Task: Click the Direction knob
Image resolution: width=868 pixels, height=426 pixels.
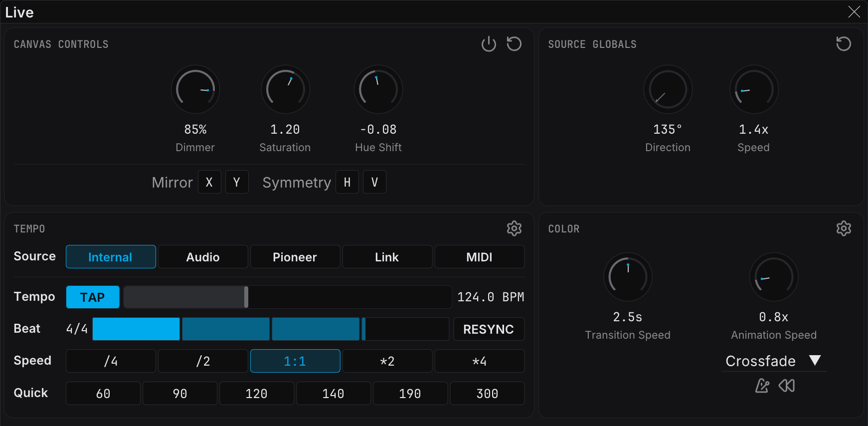Action: [668, 90]
